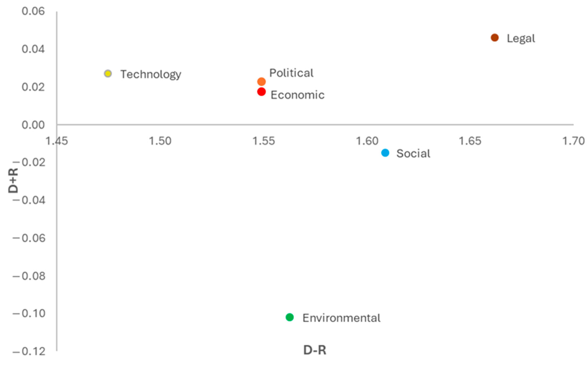Select the green Environmental data point
Viewport: 588px width, 367px height.
pyautogui.click(x=290, y=317)
